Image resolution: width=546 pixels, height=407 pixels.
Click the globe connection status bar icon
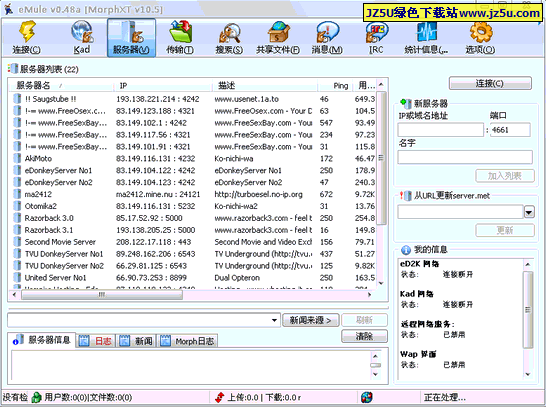click(x=366, y=397)
